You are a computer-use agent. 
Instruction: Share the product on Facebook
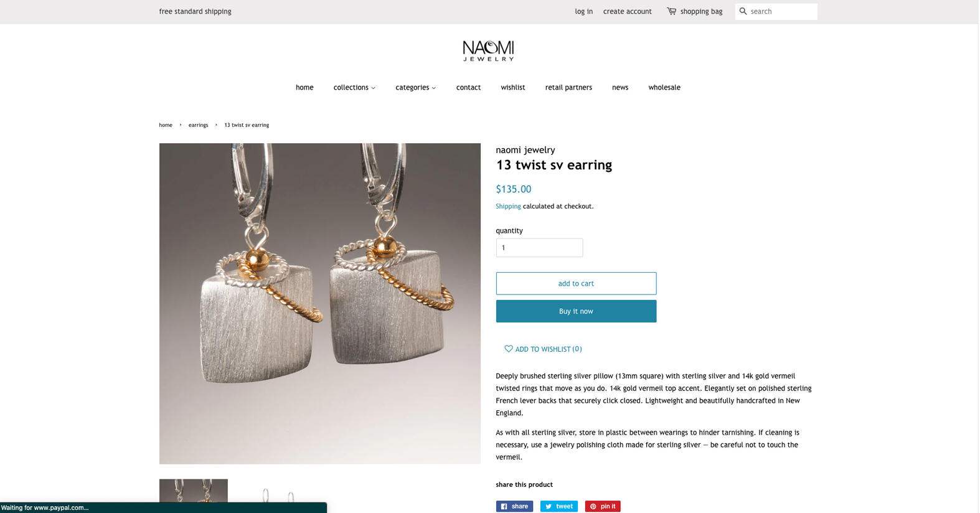click(514, 506)
